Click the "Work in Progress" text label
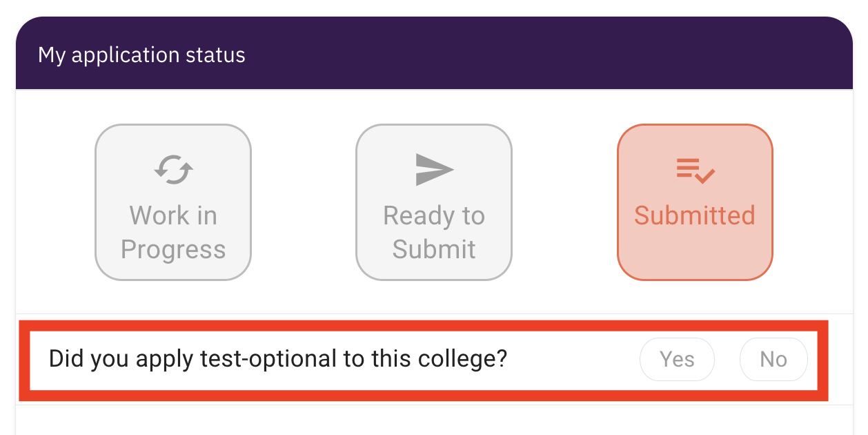The width and height of the screenshot is (868, 435). click(x=173, y=232)
